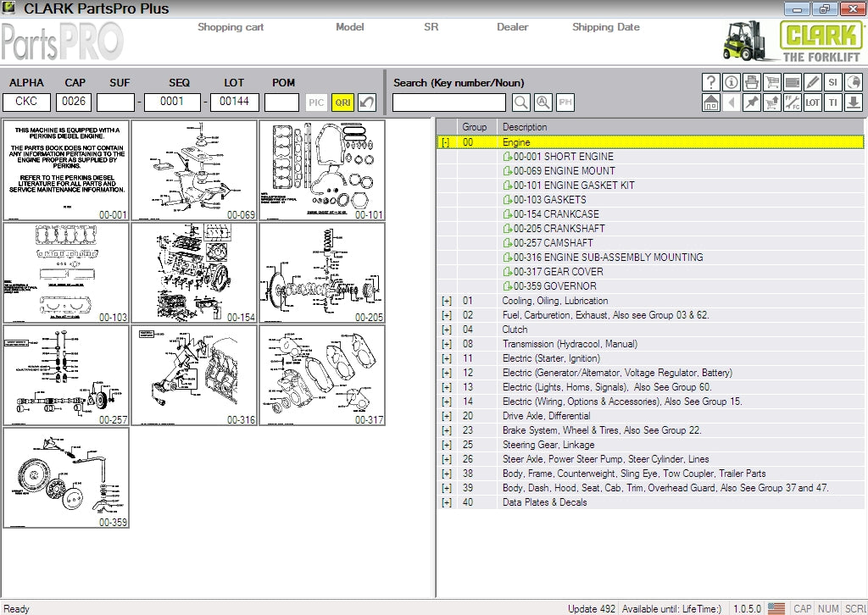Click the FF/FC wrench icon
The height and width of the screenshot is (615, 868).
click(x=793, y=102)
